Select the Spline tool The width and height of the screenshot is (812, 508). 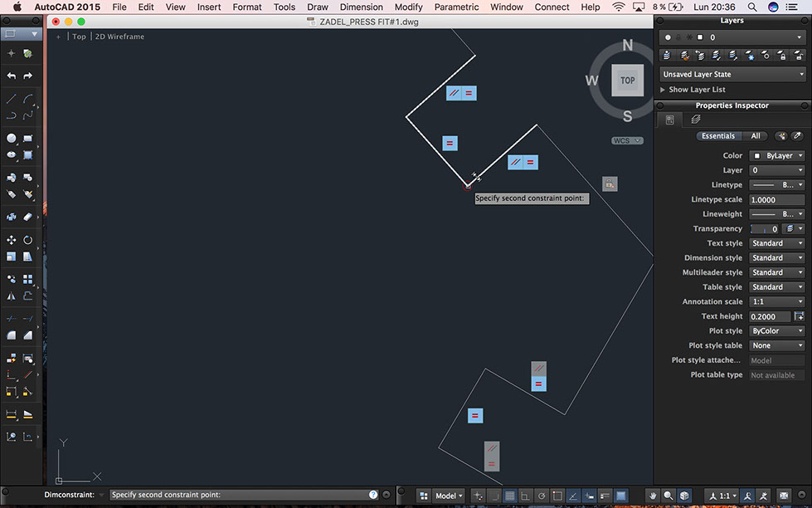coord(28,115)
